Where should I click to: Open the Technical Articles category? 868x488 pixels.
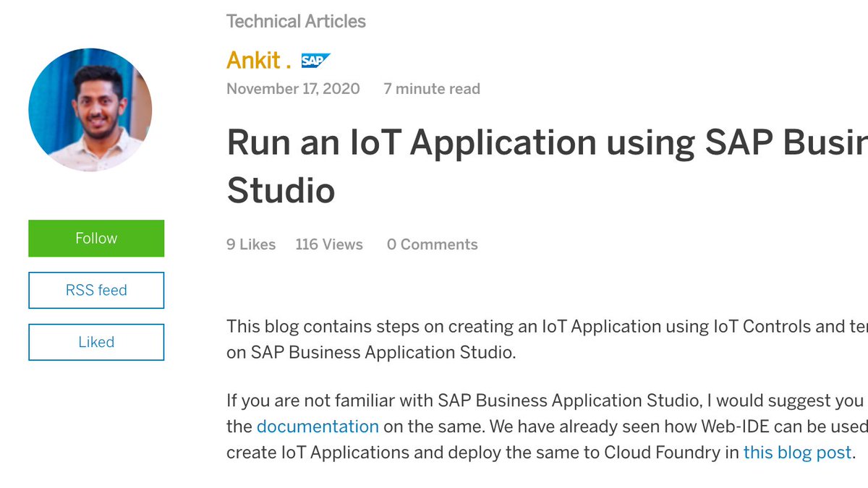pos(296,21)
